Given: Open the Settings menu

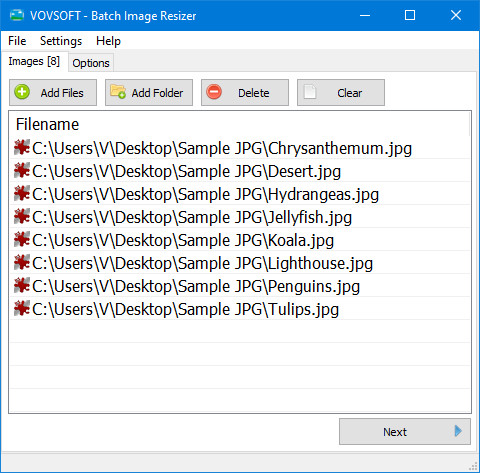Looking at the screenshot, I should point(61,41).
